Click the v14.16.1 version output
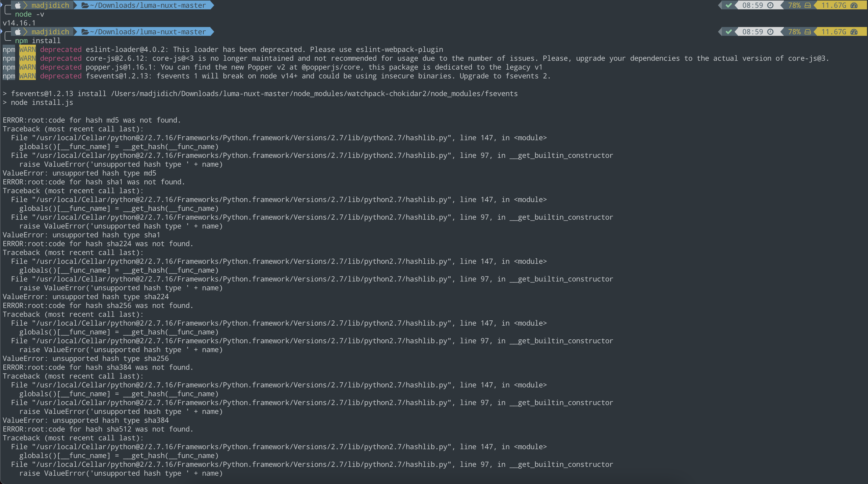The image size is (868, 484). [19, 23]
